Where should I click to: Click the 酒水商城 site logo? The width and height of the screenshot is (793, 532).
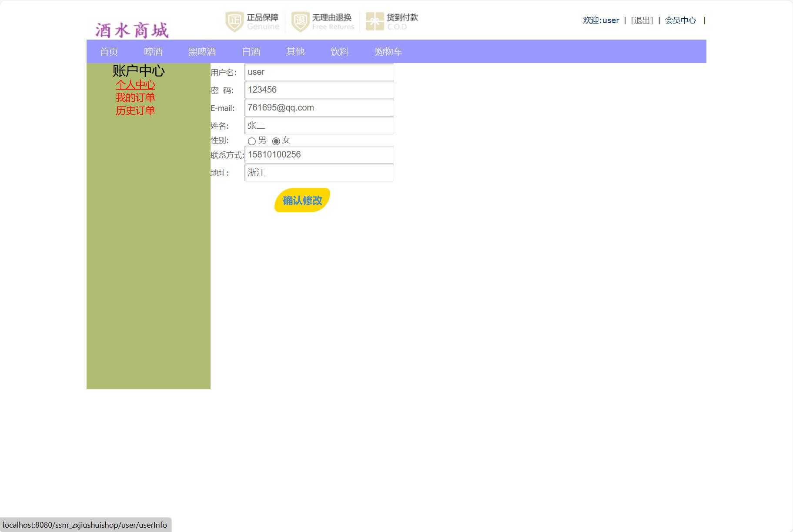tap(132, 28)
